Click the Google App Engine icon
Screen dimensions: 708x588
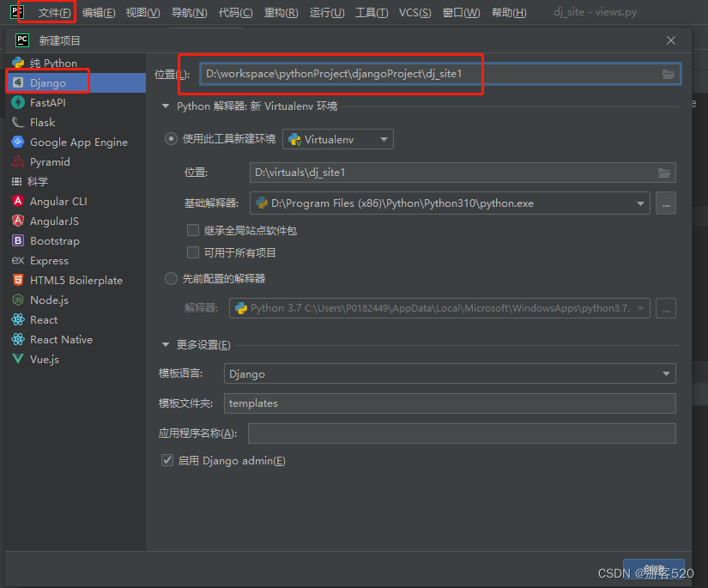(18, 142)
